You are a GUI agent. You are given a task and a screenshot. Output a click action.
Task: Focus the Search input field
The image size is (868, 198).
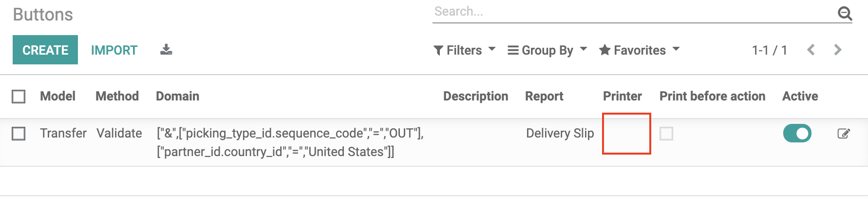[x=633, y=12]
